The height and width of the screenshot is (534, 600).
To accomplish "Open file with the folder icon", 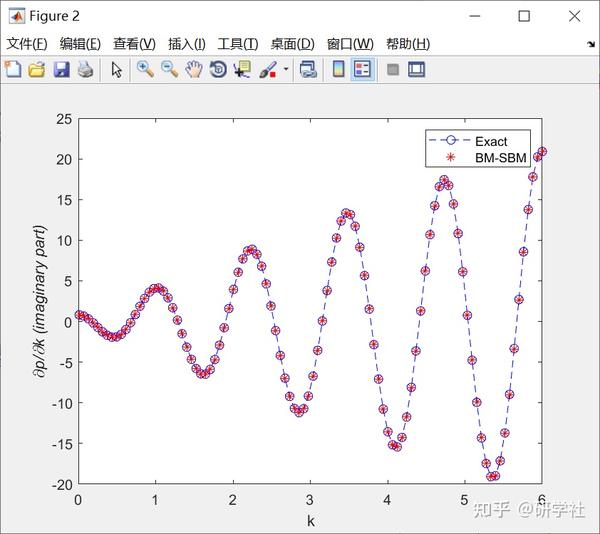I will (37, 70).
